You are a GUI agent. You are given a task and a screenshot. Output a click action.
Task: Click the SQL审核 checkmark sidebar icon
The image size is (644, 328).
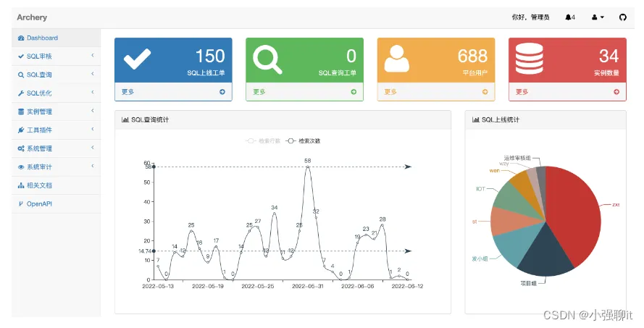[21, 56]
